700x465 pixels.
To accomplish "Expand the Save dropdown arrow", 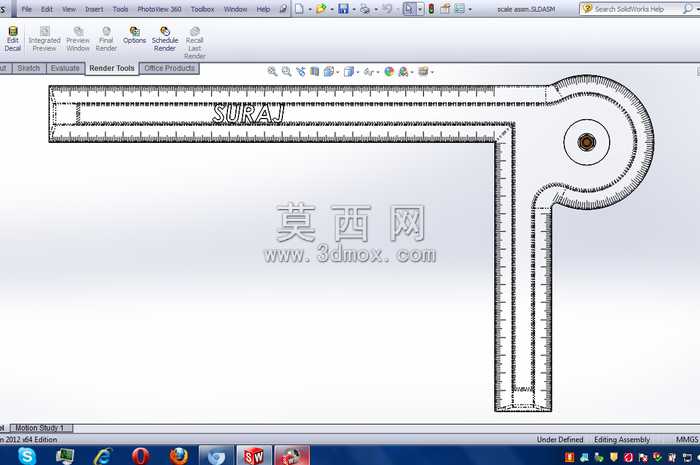I will pos(354,9).
